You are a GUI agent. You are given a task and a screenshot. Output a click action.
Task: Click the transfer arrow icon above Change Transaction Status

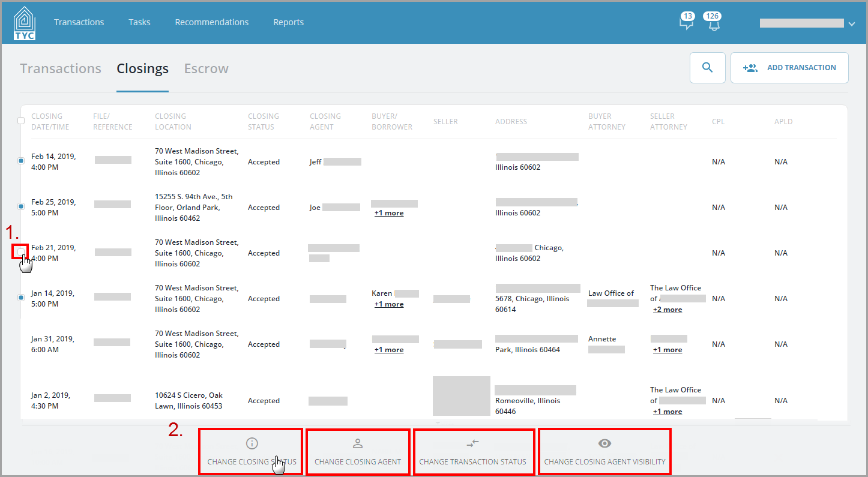(474, 443)
